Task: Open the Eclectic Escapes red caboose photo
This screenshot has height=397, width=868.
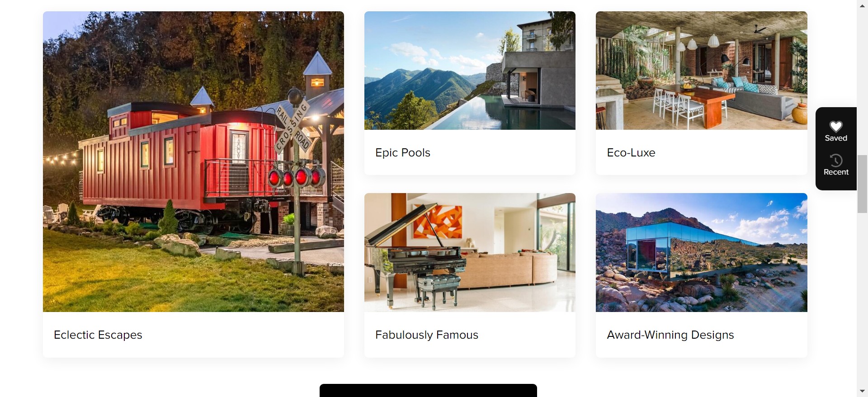Action: (x=193, y=161)
